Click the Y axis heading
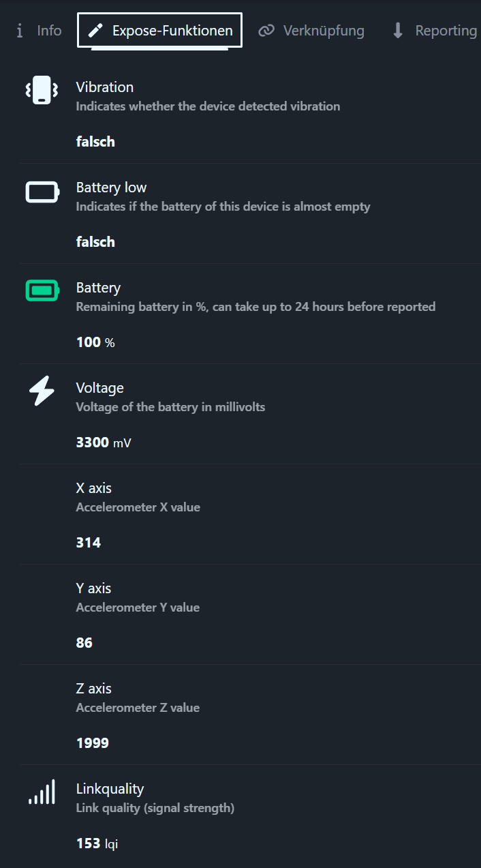 pyautogui.click(x=93, y=588)
